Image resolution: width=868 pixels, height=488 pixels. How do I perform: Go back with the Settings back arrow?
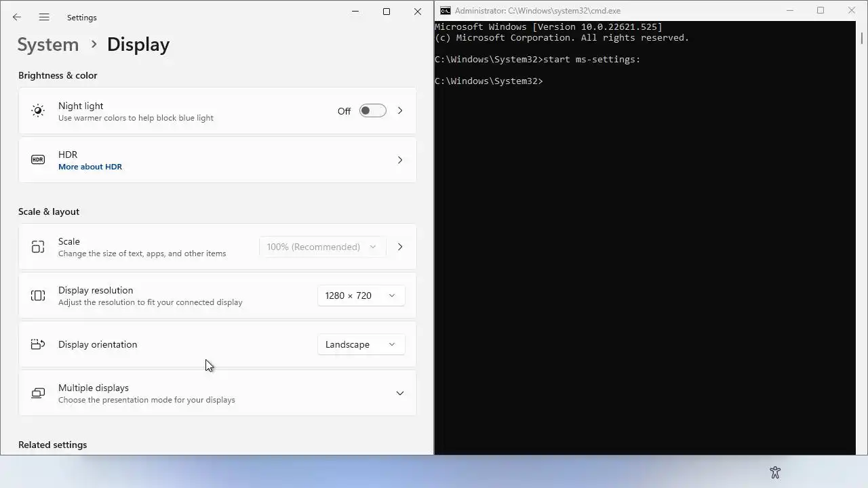17,17
